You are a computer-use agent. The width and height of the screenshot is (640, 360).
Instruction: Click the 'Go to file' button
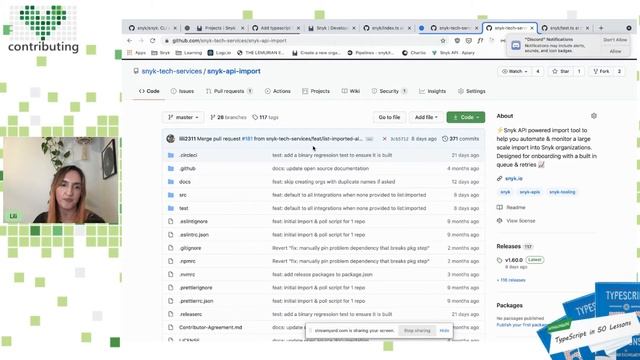tap(389, 118)
